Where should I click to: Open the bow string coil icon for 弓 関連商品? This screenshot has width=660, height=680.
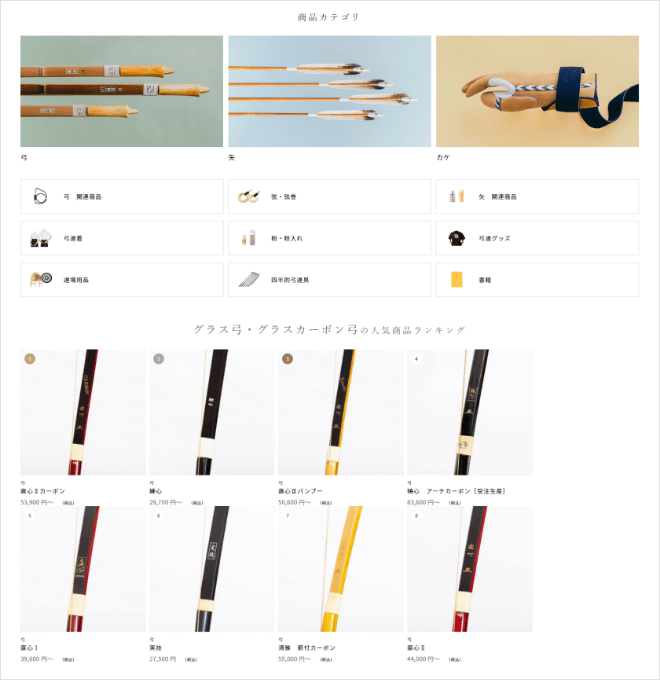[40, 196]
